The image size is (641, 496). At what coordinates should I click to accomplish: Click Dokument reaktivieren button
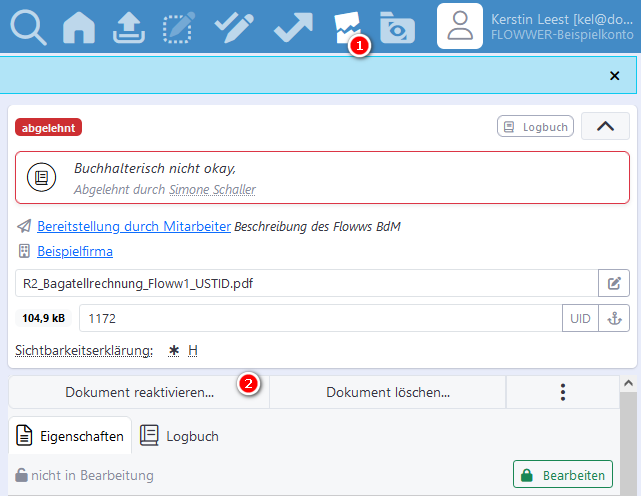pos(139,392)
